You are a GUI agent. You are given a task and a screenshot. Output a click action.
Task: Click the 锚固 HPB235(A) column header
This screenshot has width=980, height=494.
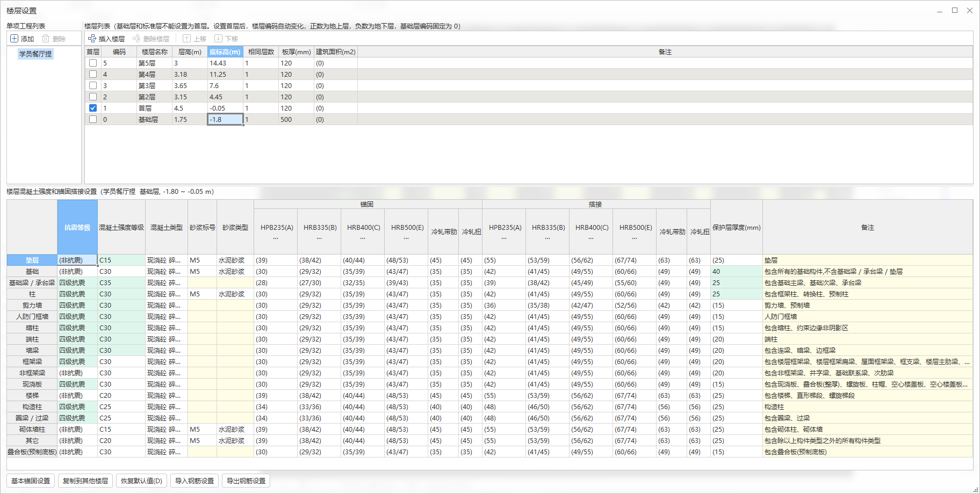tap(276, 231)
